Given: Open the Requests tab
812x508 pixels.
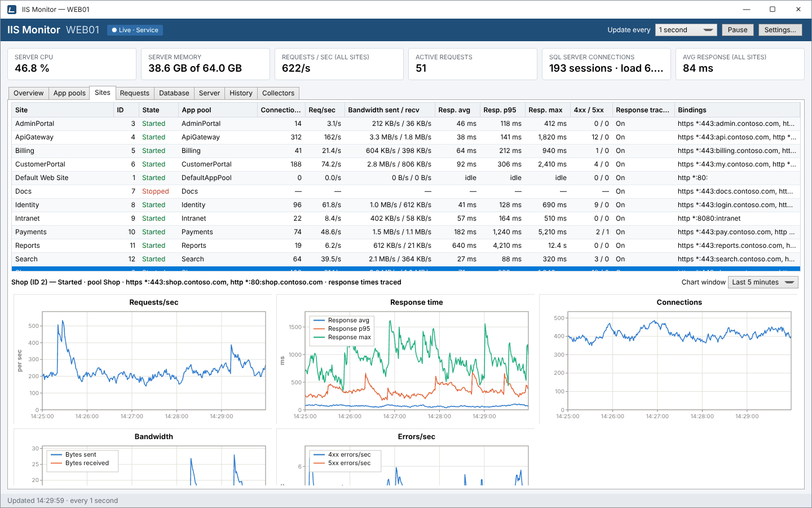Looking at the screenshot, I should [x=135, y=93].
